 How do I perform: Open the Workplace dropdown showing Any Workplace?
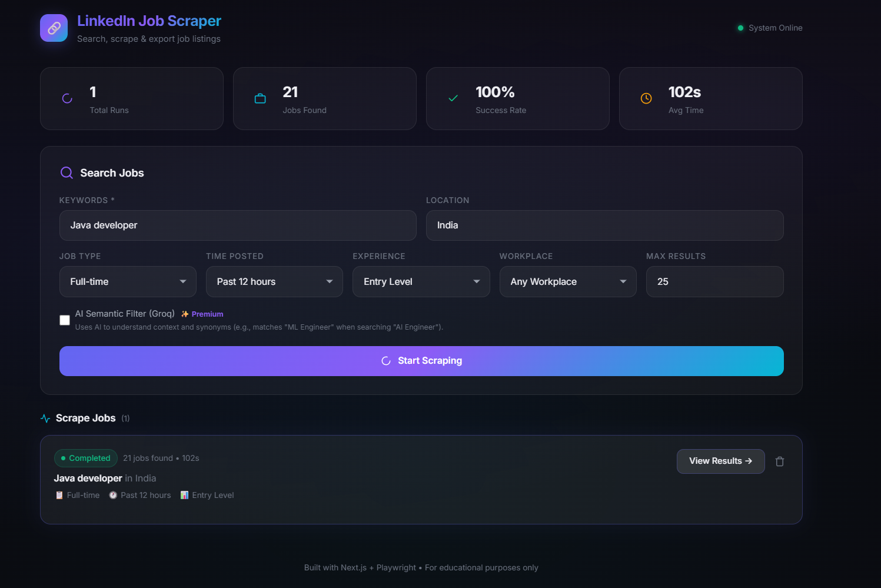(568, 281)
